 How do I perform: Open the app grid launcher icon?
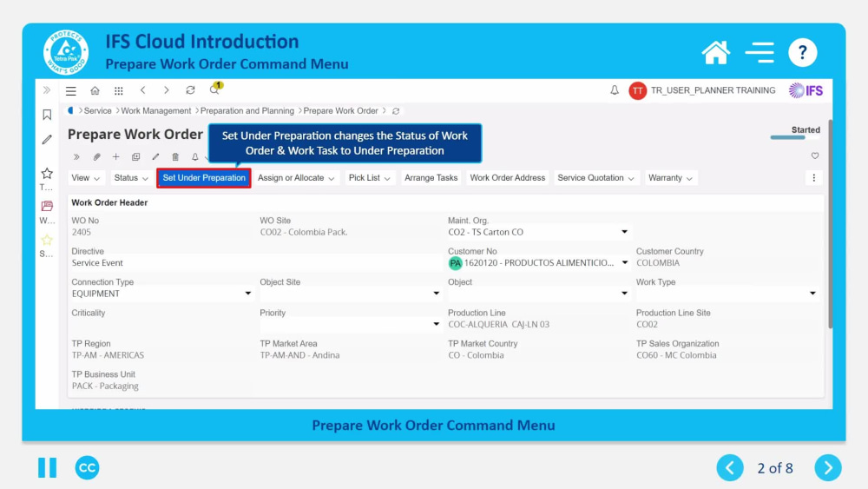118,90
